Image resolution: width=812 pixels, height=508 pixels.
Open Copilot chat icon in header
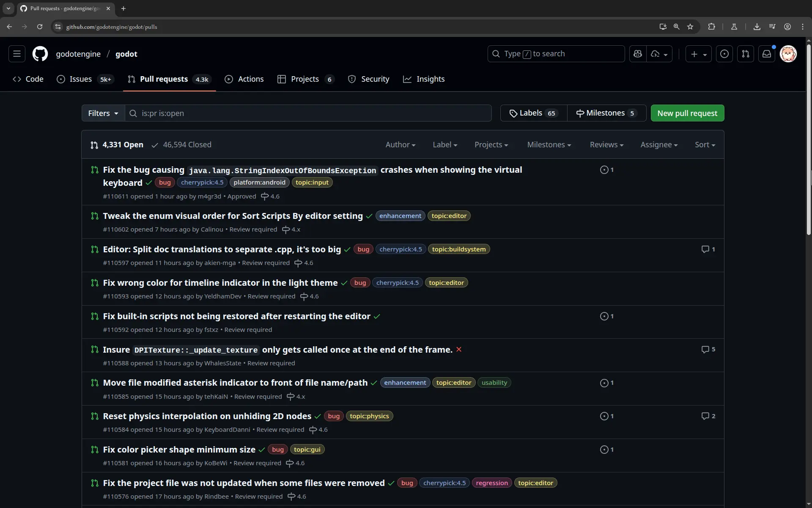[638, 54]
